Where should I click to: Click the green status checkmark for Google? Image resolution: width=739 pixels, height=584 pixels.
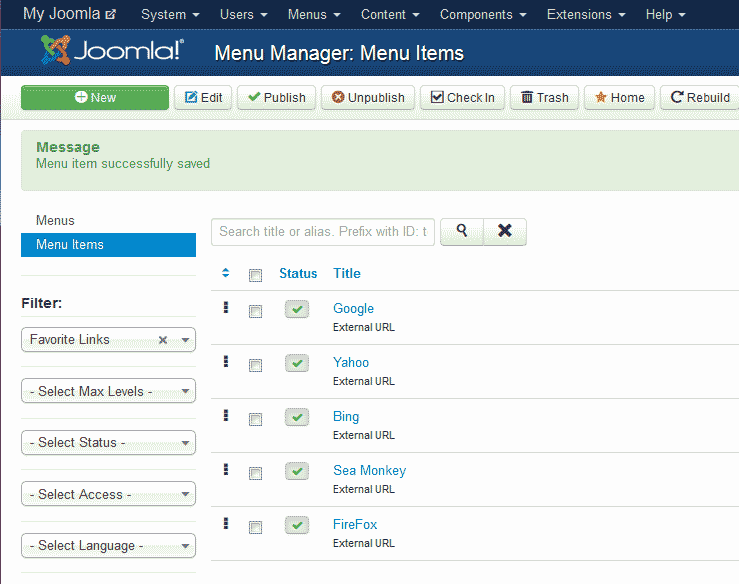pyautogui.click(x=297, y=310)
